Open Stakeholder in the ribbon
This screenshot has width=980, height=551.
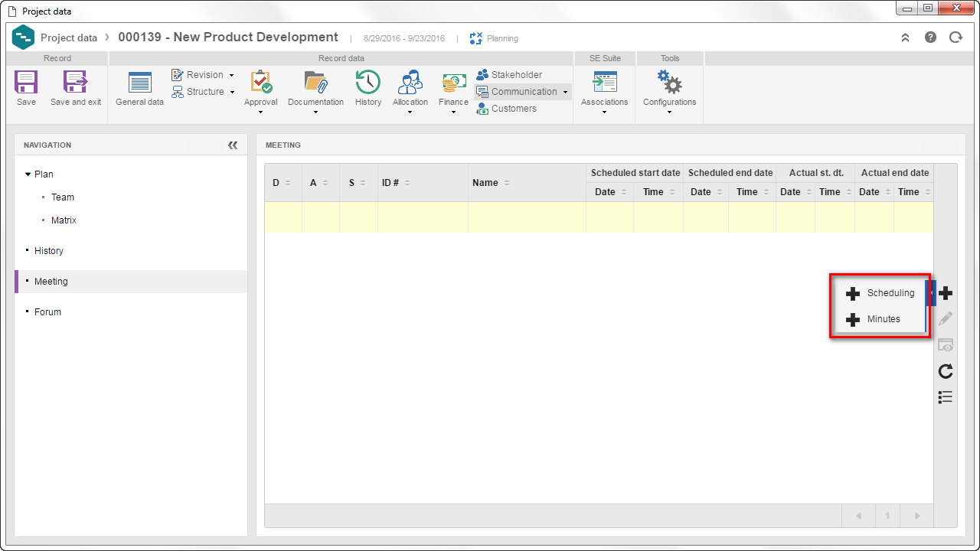coord(509,75)
